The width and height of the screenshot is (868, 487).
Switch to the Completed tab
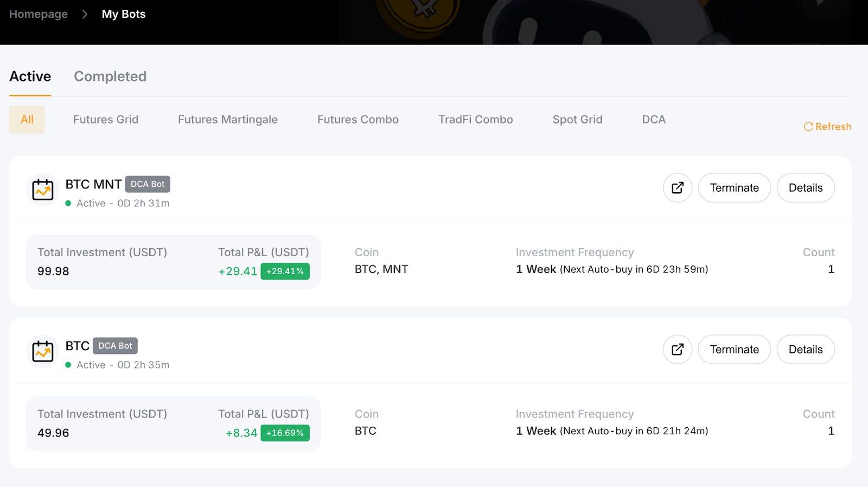coord(110,77)
